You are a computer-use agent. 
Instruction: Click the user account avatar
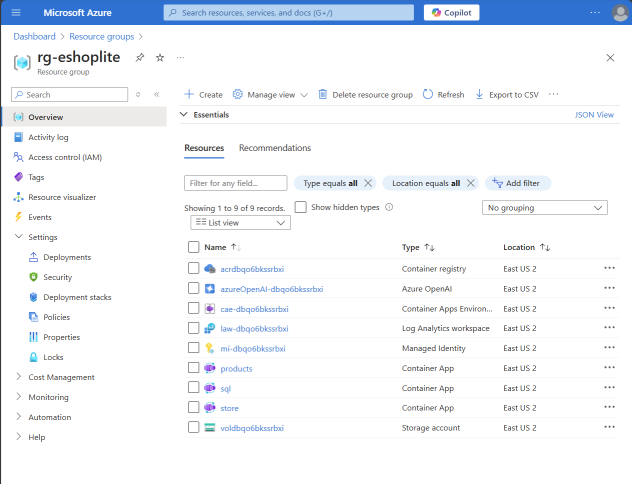point(620,12)
